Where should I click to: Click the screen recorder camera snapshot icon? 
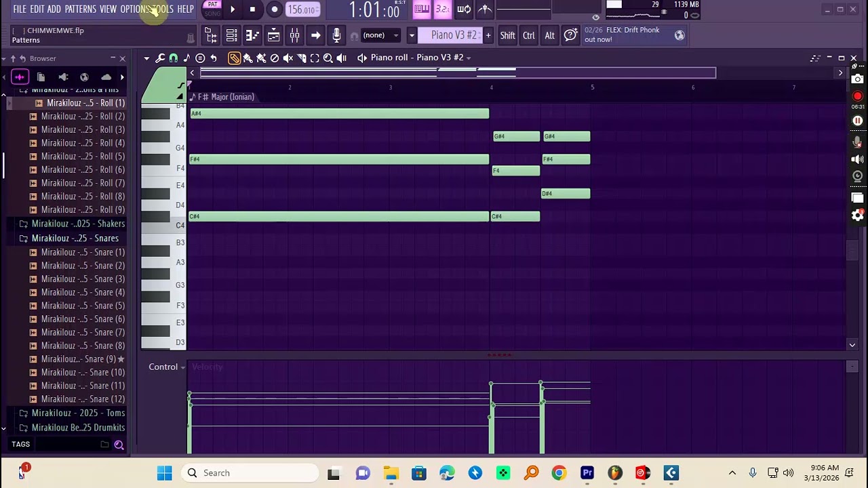coord(858,79)
